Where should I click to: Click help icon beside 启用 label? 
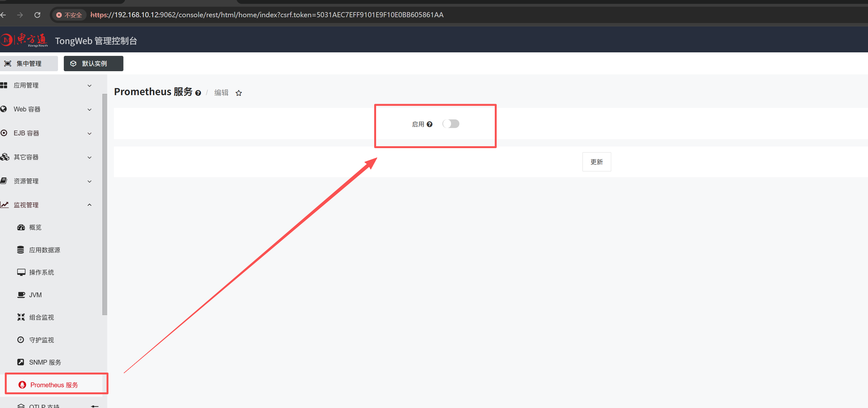(429, 125)
